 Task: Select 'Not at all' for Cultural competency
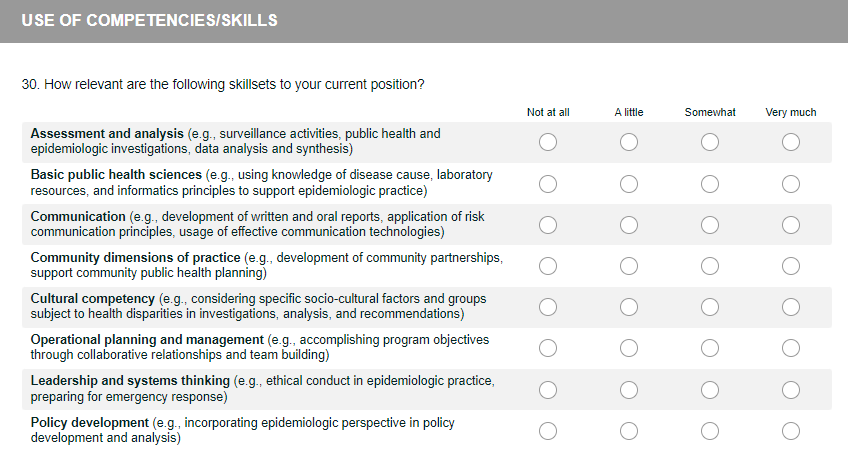click(x=548, y=307)
